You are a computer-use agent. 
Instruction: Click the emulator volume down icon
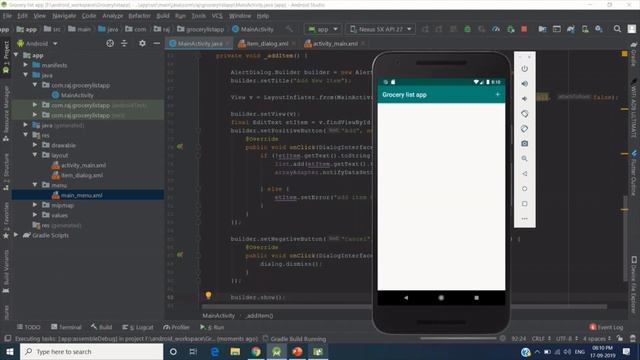pos(524,99)
